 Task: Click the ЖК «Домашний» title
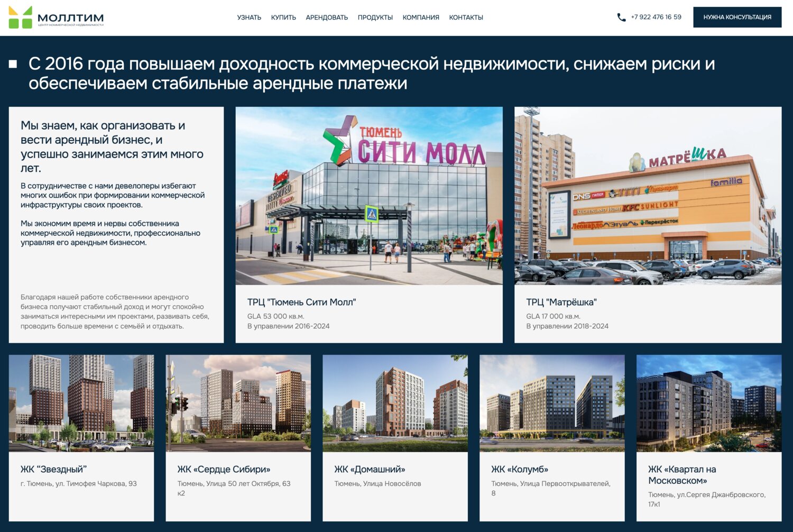coord(370,469)
